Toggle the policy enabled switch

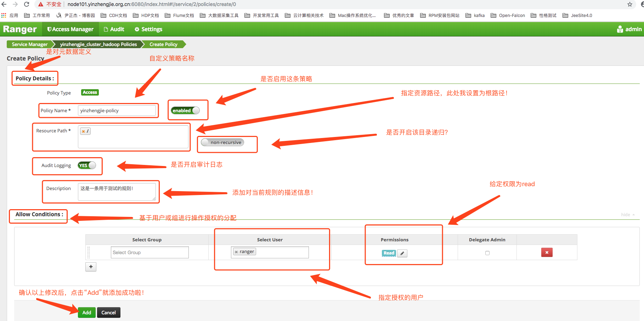185,110
